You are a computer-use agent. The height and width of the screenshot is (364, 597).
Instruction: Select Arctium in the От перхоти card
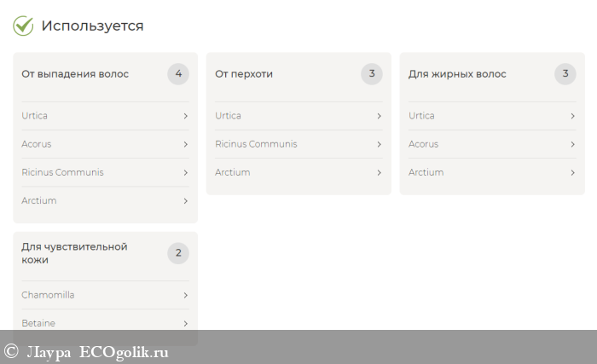pos(233,172)
